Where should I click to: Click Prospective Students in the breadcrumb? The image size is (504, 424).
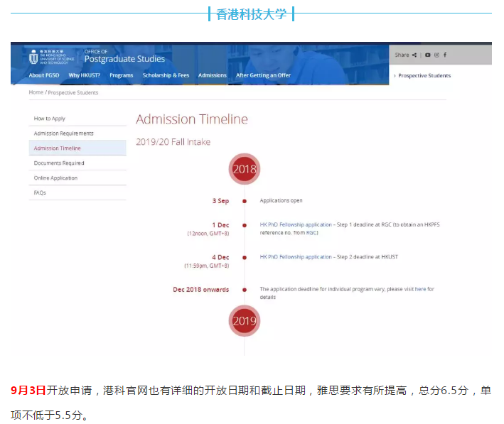[73, 92]
